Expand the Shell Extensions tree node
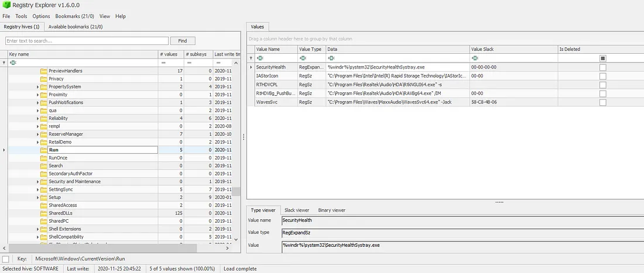The image size is (644, 273). coord(38,229)
